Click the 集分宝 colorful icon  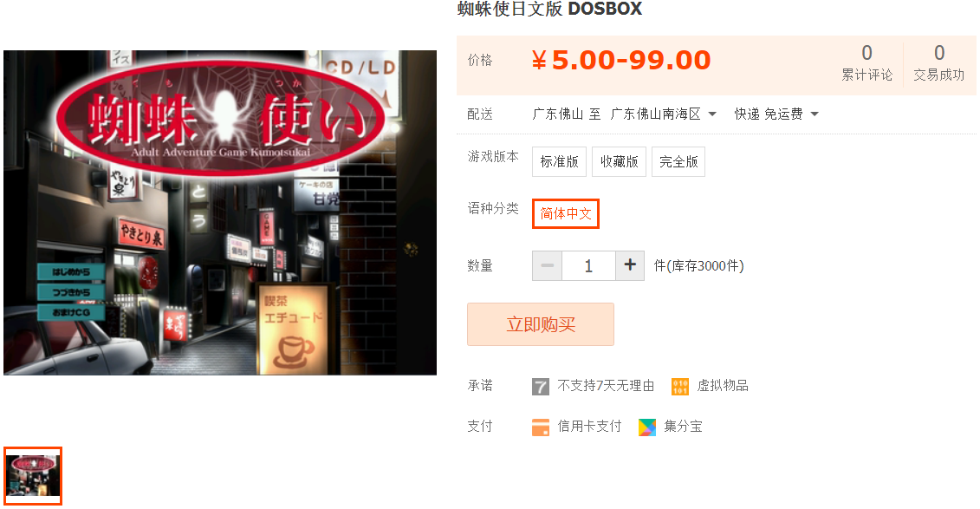point(647,427)
